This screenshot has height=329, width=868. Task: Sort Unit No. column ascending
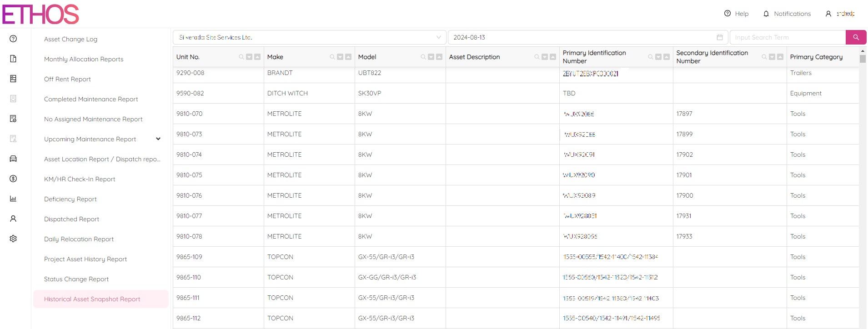(257, 57)
